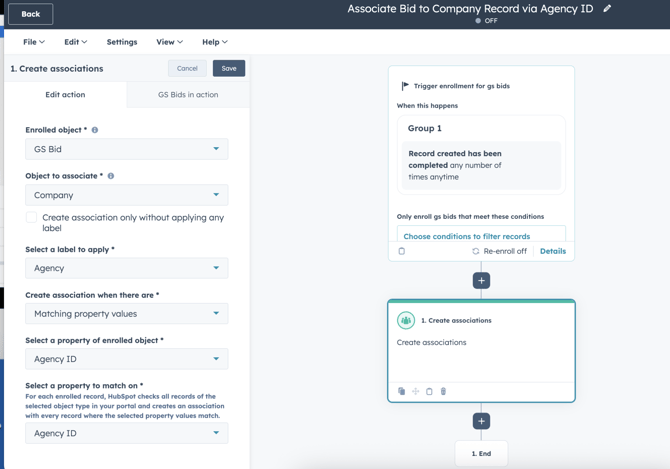The width and height of the screenshot is (670, 469).
Task: Switch to GS Bids in action tab
Action: click(188, 95)
